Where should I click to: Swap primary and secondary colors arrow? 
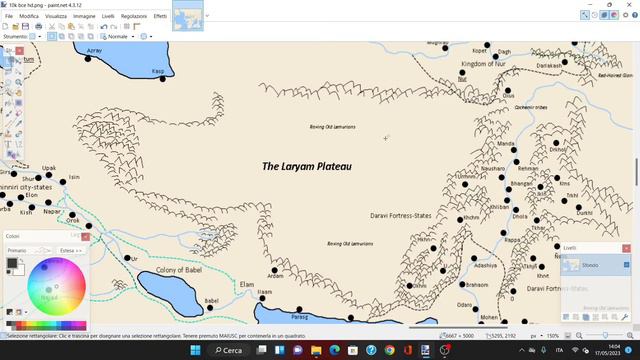(21, 260)
